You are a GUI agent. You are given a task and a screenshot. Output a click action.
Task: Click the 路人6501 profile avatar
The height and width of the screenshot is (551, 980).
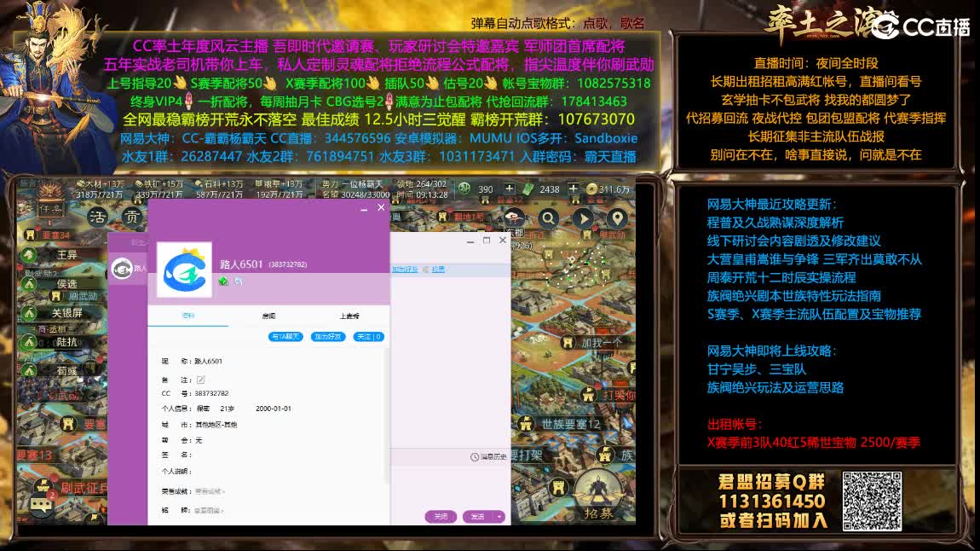184,270
